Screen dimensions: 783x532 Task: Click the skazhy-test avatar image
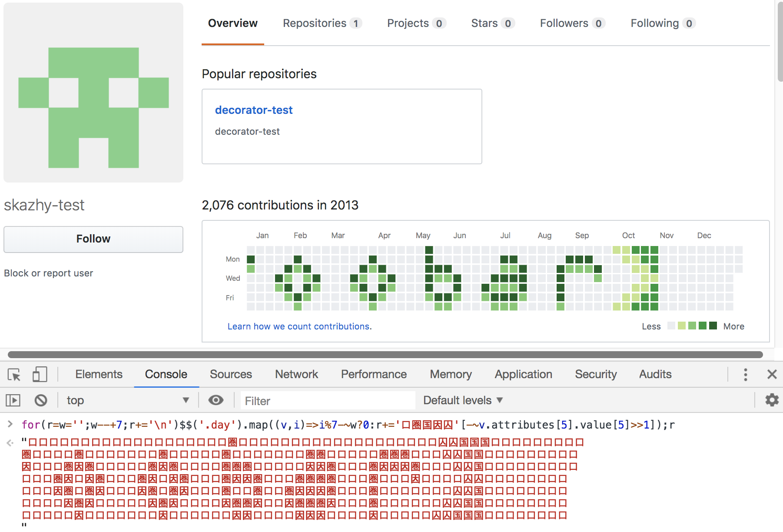(x=93, y=93)
